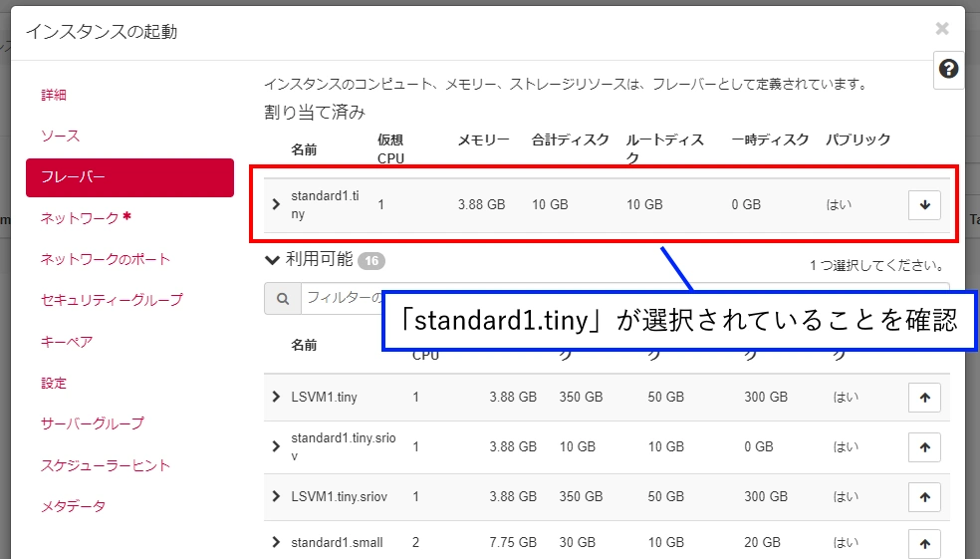The width and height of the screenshot is (980, 559).
Task: Click the filter search magnifier icon
Action: [283, 298]
